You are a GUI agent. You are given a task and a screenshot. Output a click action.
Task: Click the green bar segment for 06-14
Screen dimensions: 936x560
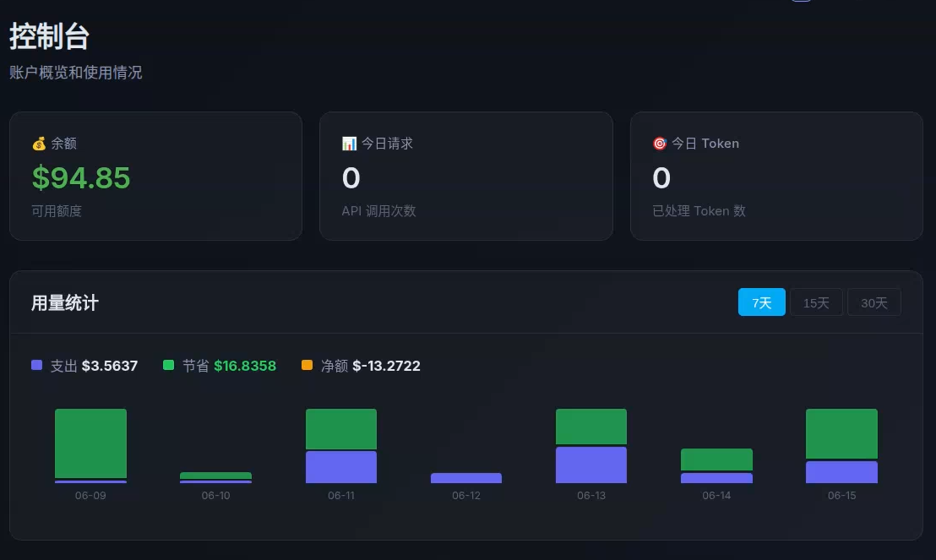[716, 459]
